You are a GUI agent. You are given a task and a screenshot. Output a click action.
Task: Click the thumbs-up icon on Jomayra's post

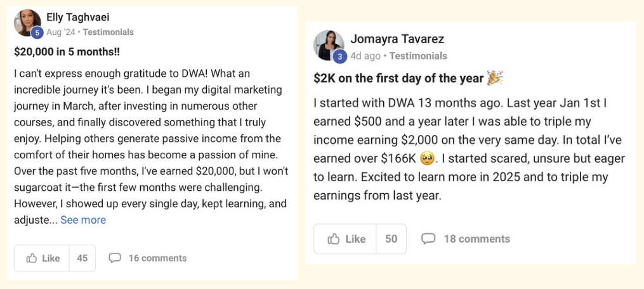coord(334,239)
